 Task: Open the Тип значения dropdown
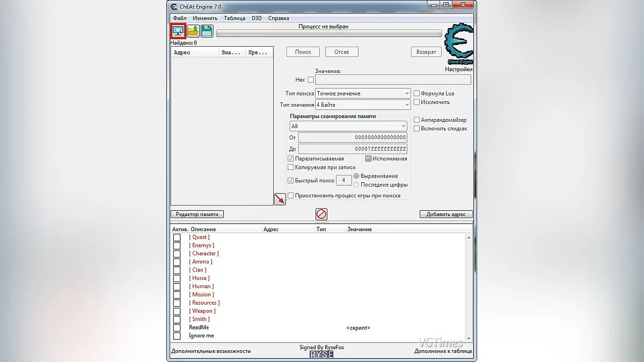pyautogui.click(x=363, y=105)
